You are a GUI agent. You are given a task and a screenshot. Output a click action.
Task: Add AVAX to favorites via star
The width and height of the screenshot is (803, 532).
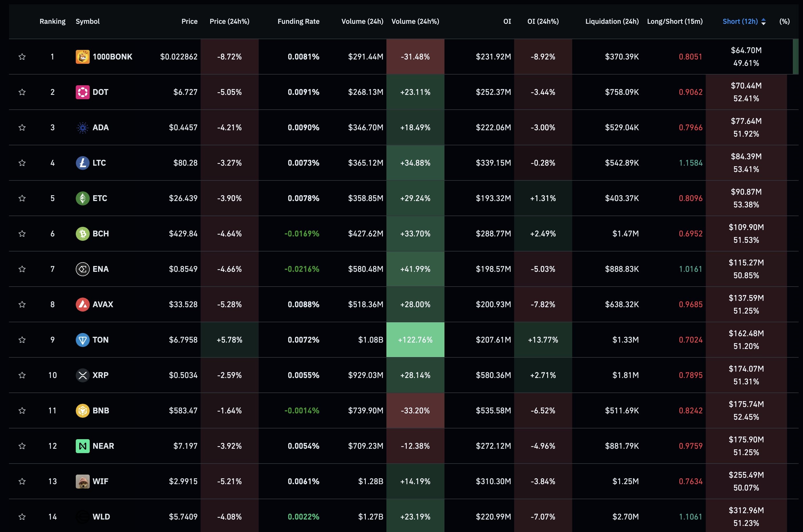pyautogui.click(x=22, y=304)
